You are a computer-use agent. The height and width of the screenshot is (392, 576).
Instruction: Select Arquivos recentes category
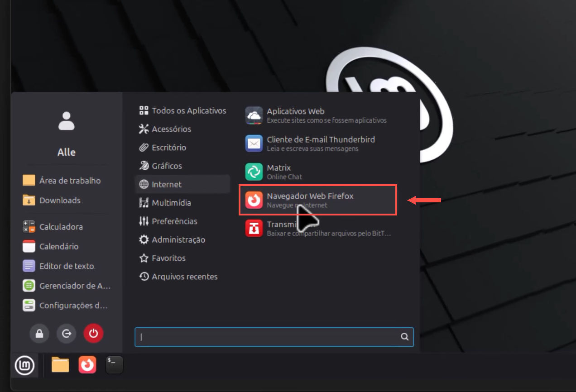[x=182, y=277]
